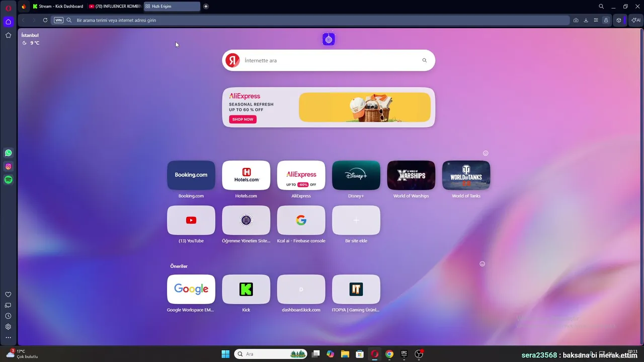Open the Opera main menu logo

[8, 8]
